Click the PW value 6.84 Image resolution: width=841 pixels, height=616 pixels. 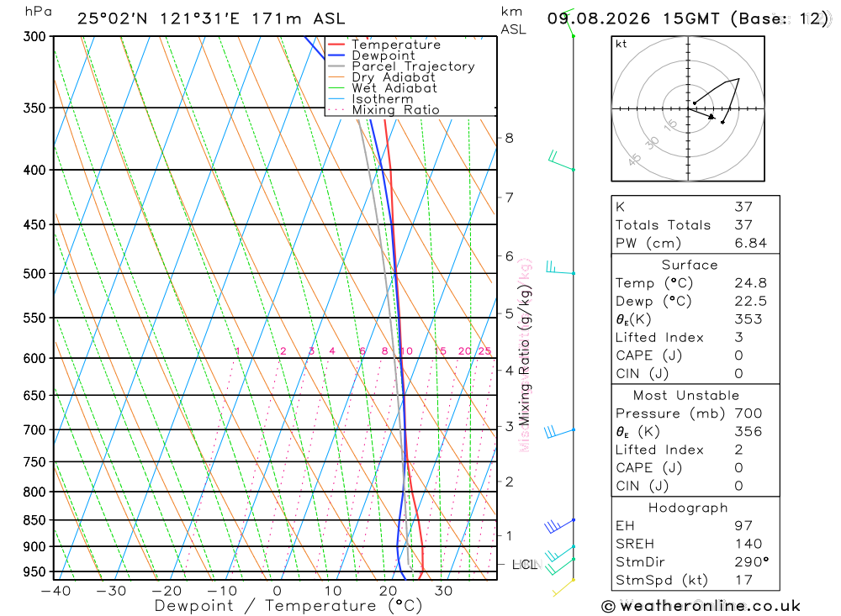750,244
